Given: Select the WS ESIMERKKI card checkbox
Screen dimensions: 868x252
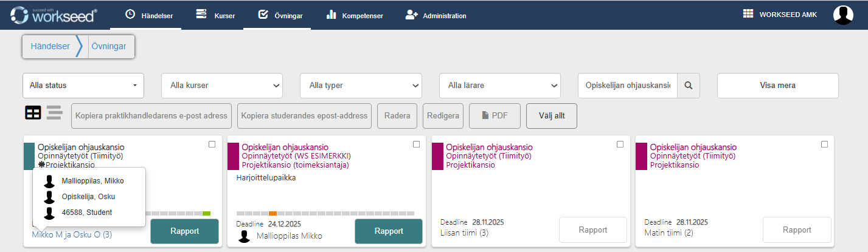Looking at the screenshot, I should click(416, 145).
